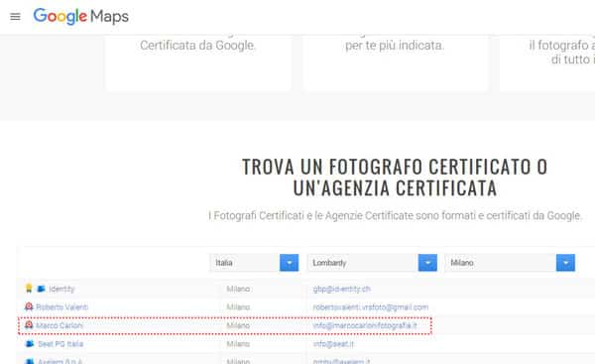This screenshot has height=364, width=595.
Task: Click the blue agency icon beside Seat PG Italia
Action: (30, 343)
